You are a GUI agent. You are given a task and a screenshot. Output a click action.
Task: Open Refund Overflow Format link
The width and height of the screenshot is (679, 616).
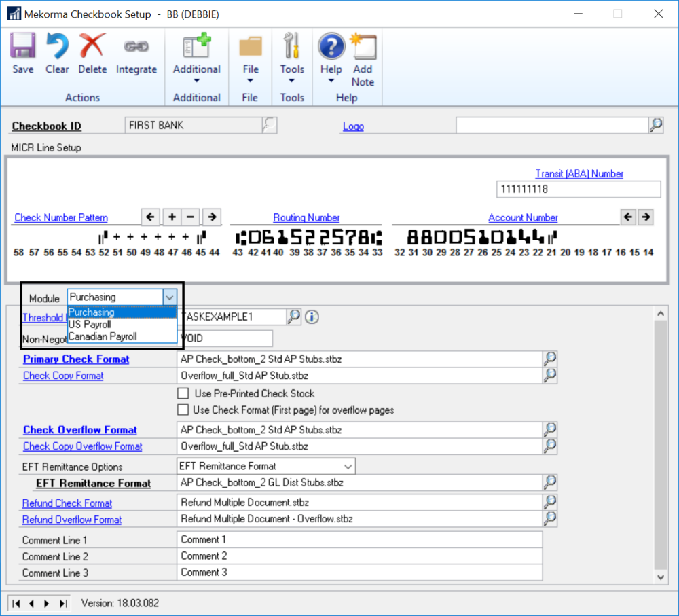point(72,520)
